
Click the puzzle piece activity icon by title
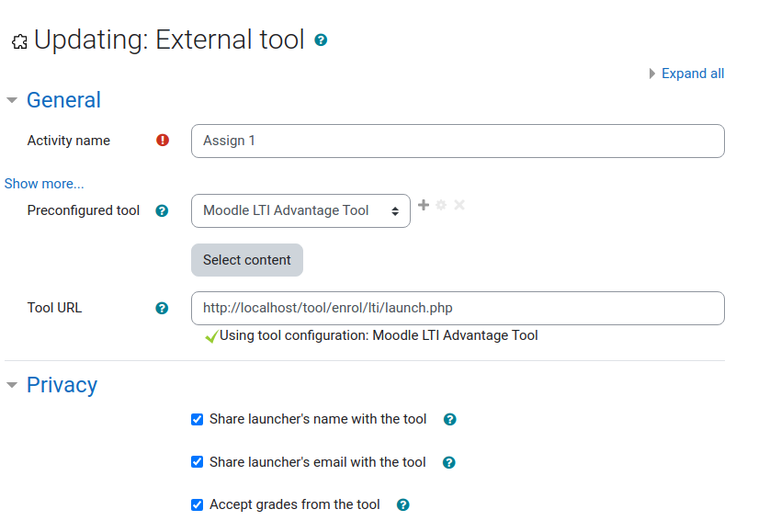tap(19, 42)
